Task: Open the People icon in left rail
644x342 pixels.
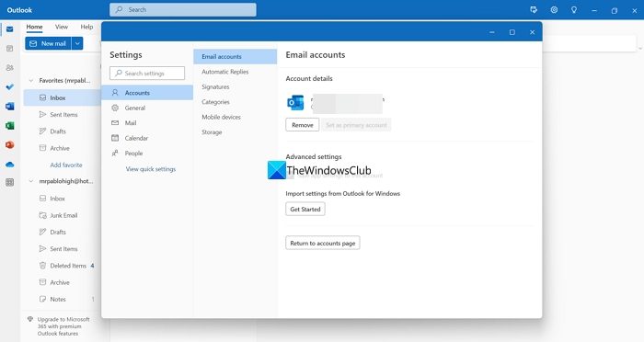Action: coord(10,67)
